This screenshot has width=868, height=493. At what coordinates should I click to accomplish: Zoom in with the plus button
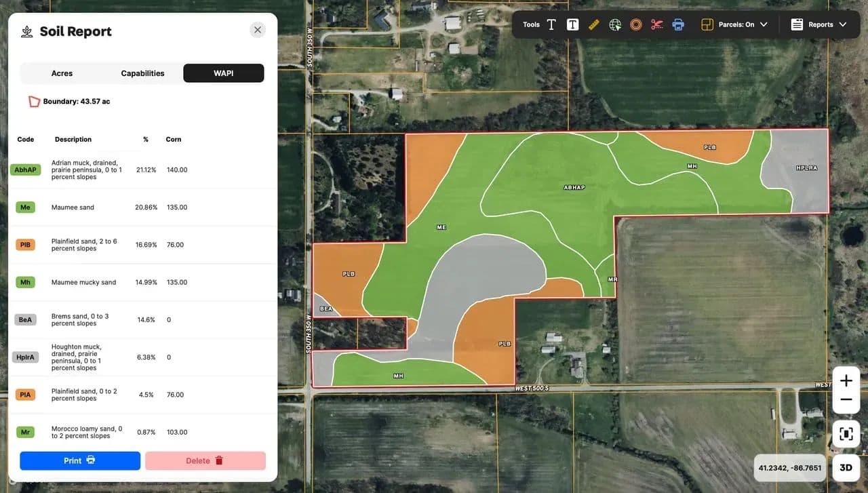(846, 381)
